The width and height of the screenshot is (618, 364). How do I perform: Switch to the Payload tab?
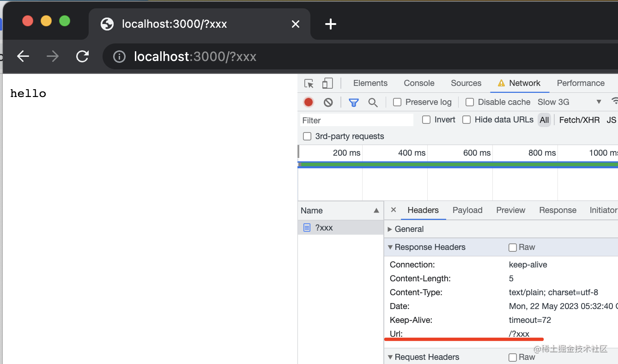(x=467, y=210)
